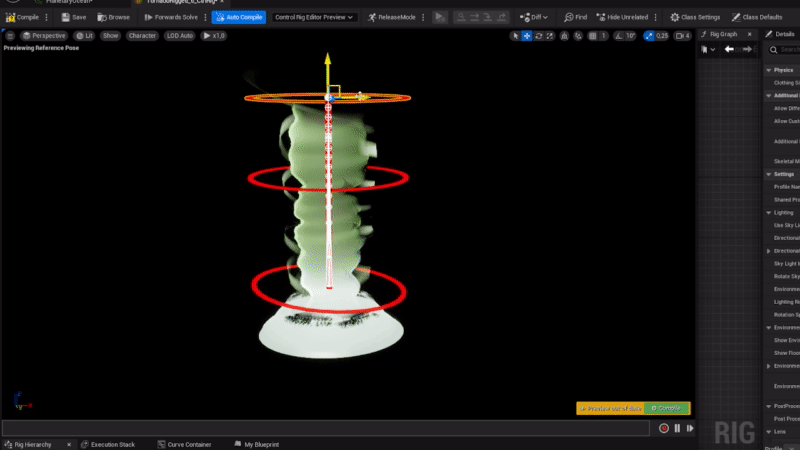Click the resume execution play icon
Image resolution: width=800 pixels, height=450 pixels.
click(439, 17)
